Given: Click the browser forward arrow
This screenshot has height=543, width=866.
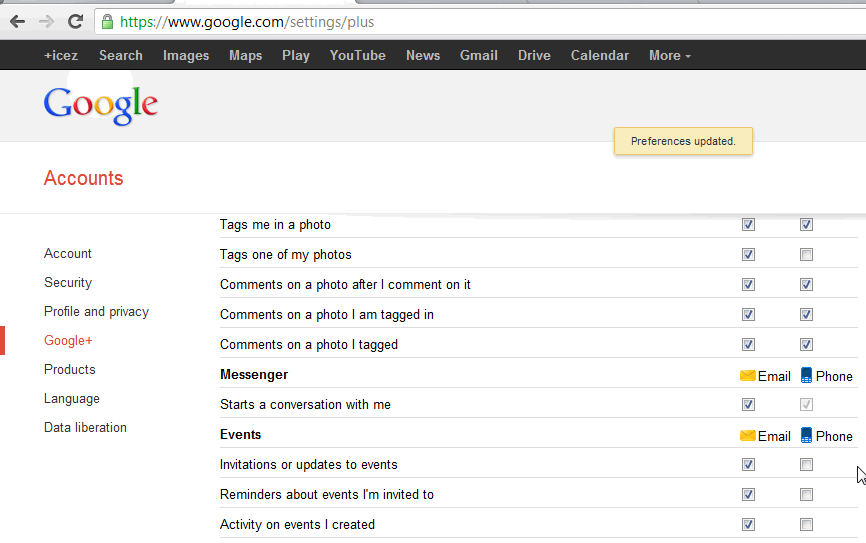Looking at the screenshot, I should pyautogui.click(x=46, y=21).
